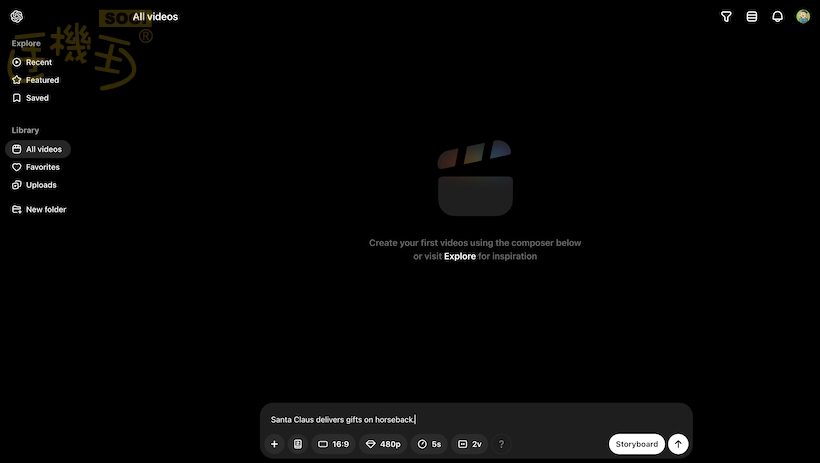Open Featured videos section
This screenshot has width=820, height=463.
pos(42,80)
